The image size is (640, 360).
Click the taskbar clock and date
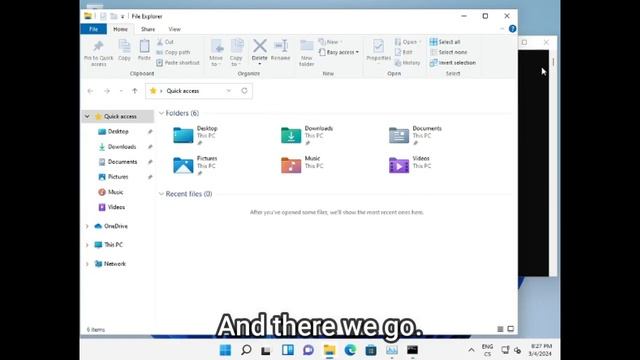point(540,350)
